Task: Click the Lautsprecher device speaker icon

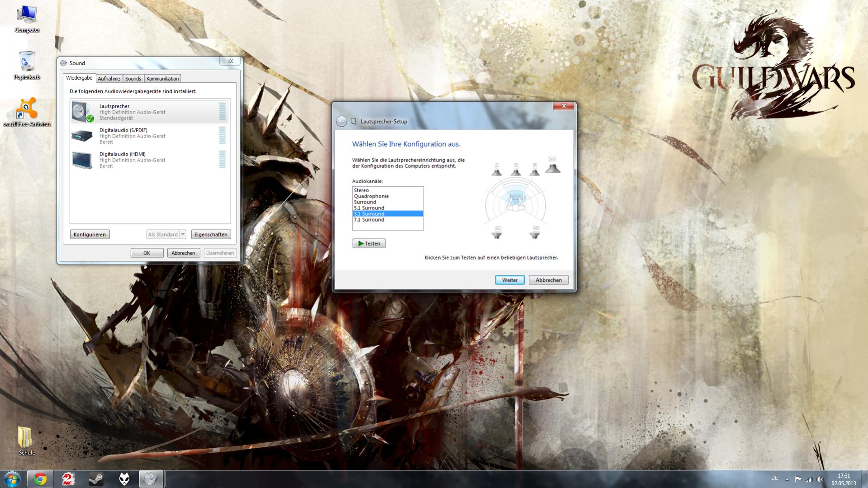Action: click(x=82, y=112)
